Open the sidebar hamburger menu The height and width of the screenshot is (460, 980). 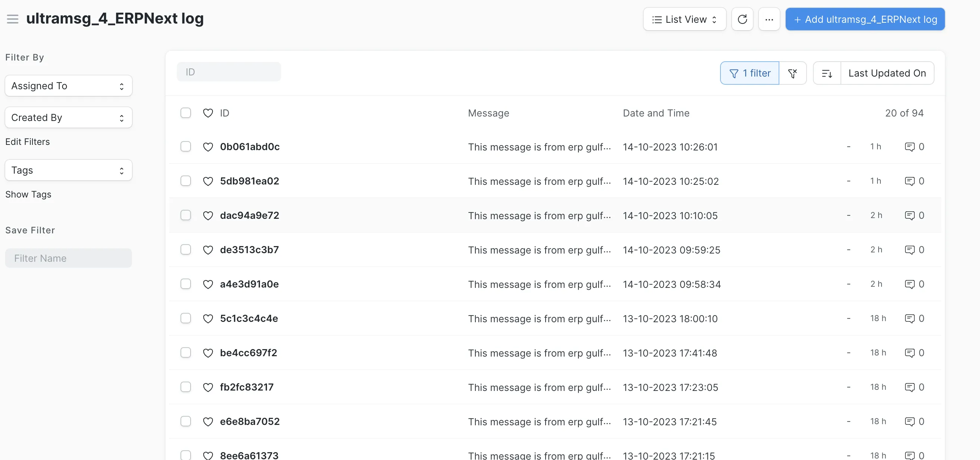(x=13, y=19)
